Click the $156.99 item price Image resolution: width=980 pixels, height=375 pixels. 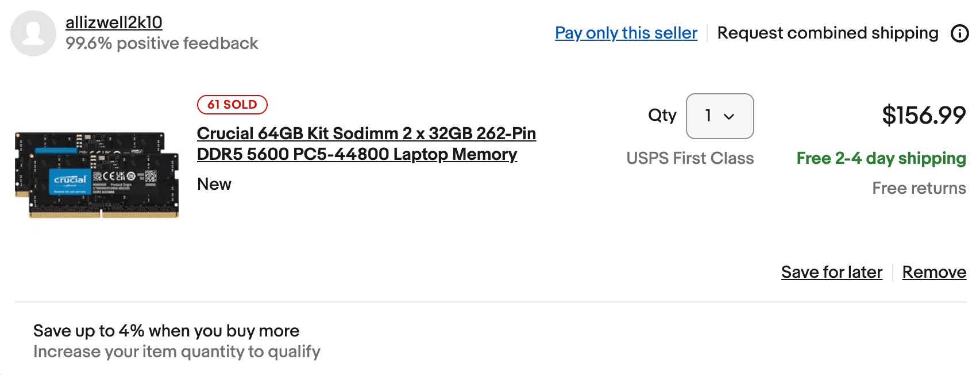[x=923, y=115]
